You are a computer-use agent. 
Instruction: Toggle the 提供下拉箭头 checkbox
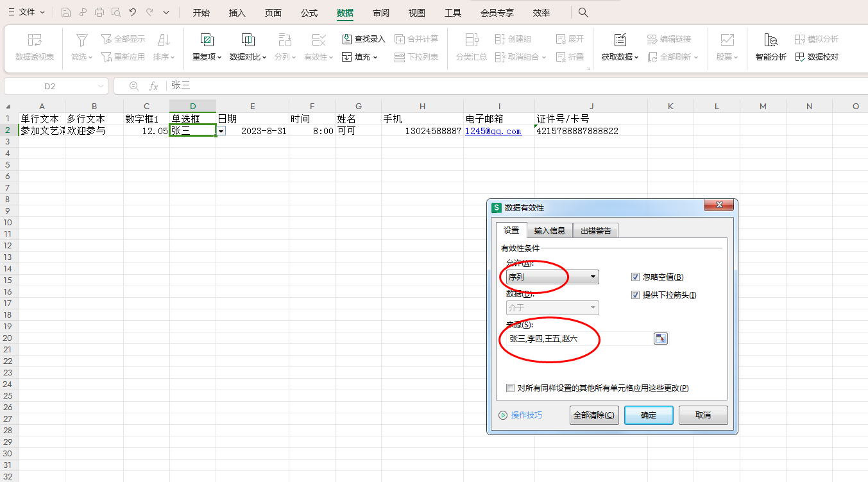636,295
